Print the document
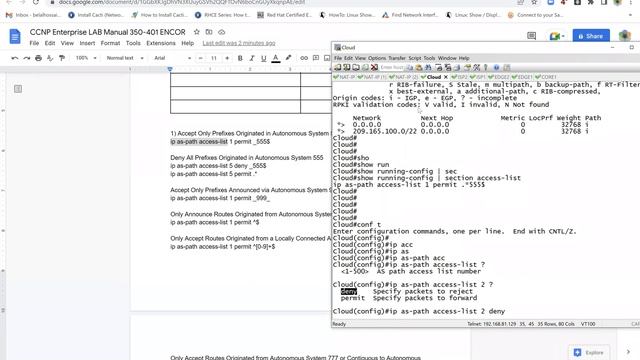This screenshot has height=360, width=640. (38, 58)
